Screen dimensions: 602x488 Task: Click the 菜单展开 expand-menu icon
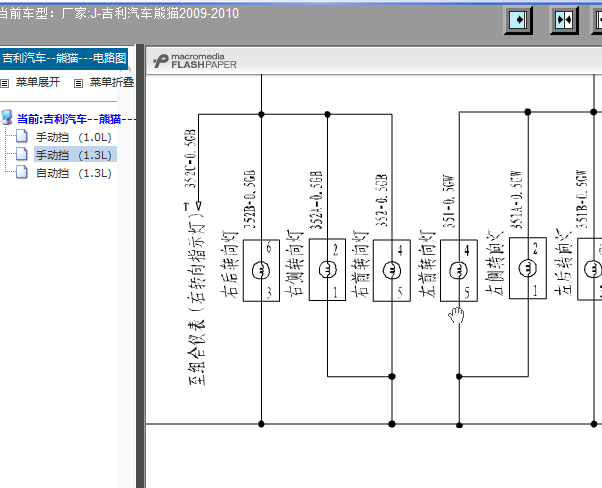coord(5,83)
